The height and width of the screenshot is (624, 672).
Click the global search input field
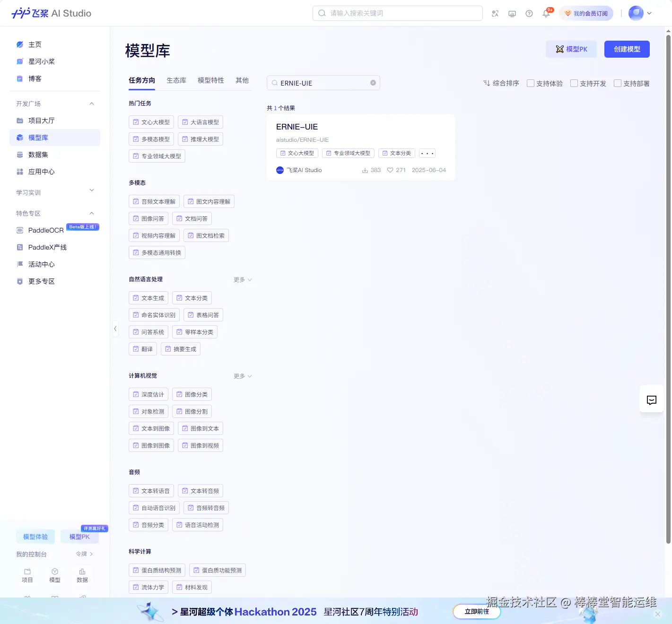tap(398, 13)
